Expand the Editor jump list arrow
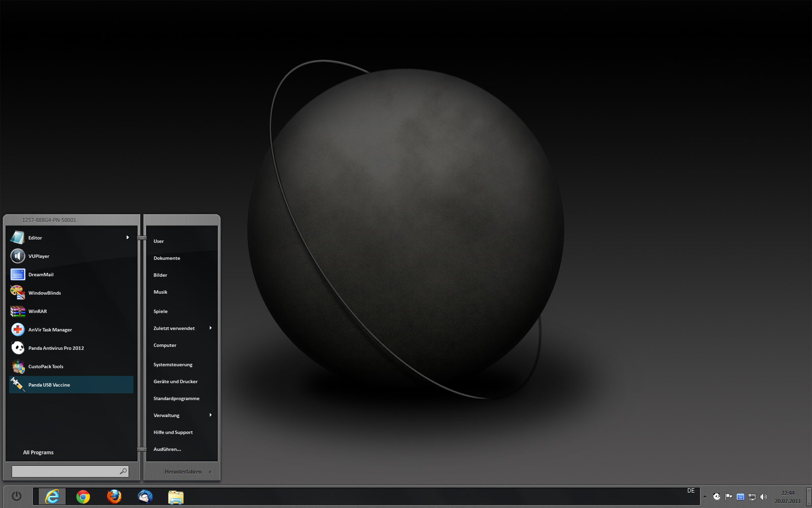This screenshot has width=812, height=508. point(127,237)
